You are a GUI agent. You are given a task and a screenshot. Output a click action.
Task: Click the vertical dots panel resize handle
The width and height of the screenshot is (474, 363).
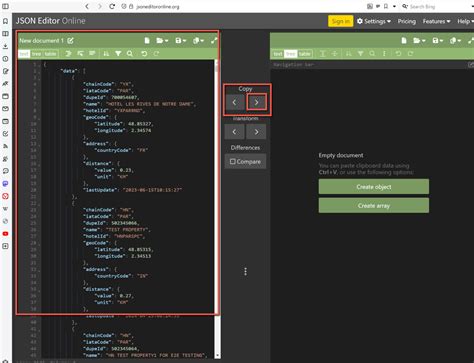point(246,271)
